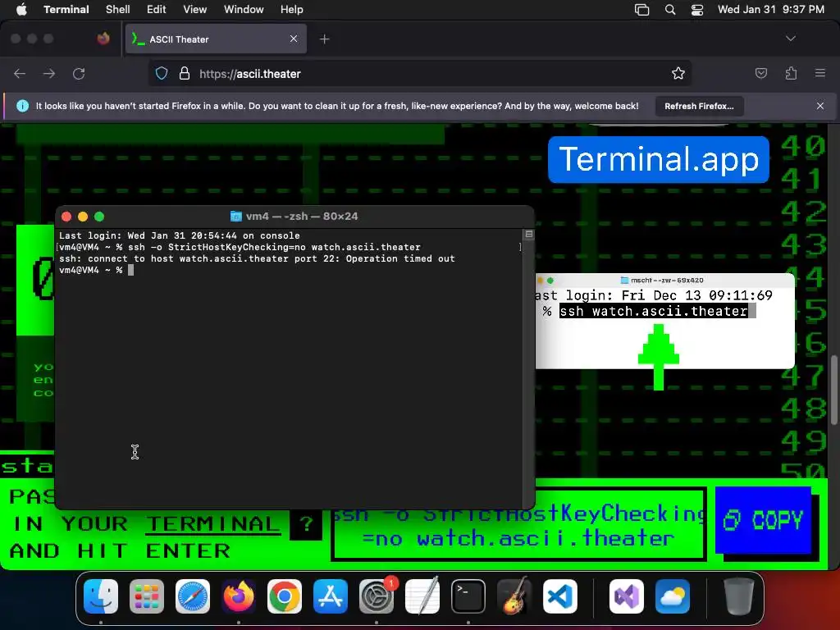Viewport: 840px width, 630px height.
Task: Open Finder from the Dock
Action: click(x=101, y=596)
